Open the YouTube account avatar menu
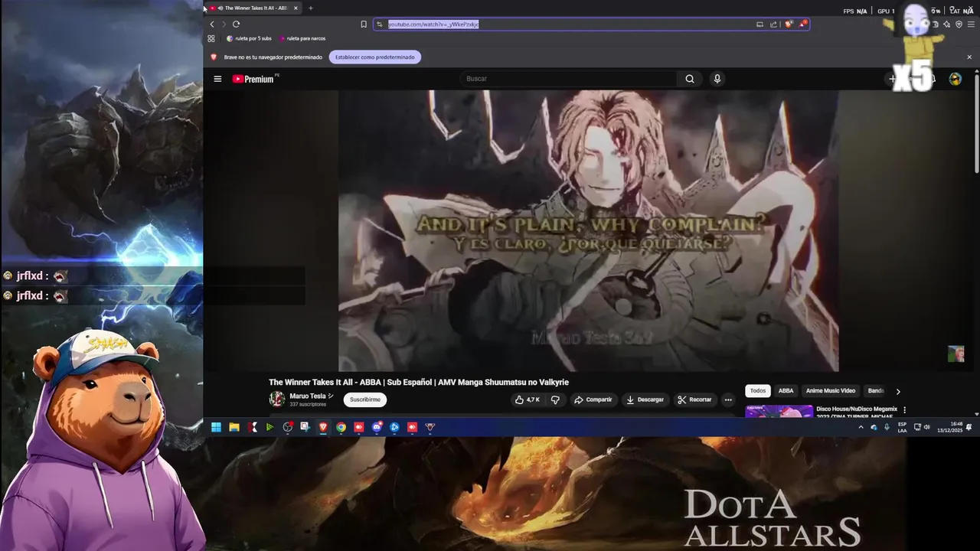Image resolution: width=980 pixels, height=551 pixels. 955,79
